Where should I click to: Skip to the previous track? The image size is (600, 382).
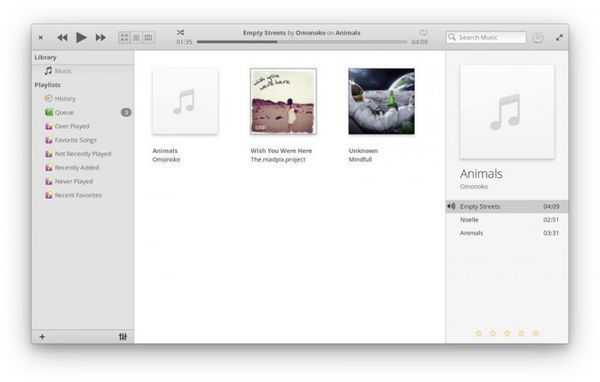pyautogui.click(x=62, y=38)
